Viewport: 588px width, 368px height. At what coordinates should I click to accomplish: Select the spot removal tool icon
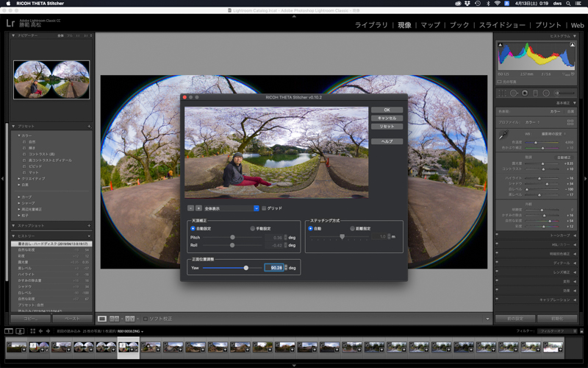(x=514, y=93)
